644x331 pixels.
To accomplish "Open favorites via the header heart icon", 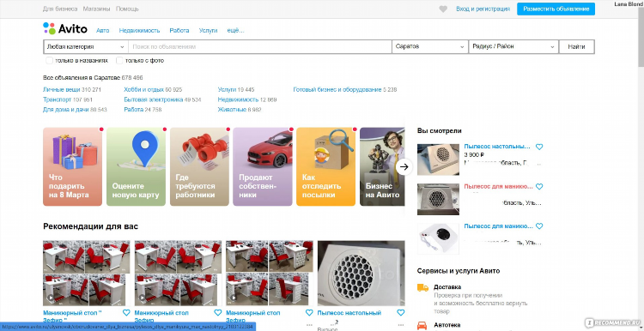I will point(443,9).
